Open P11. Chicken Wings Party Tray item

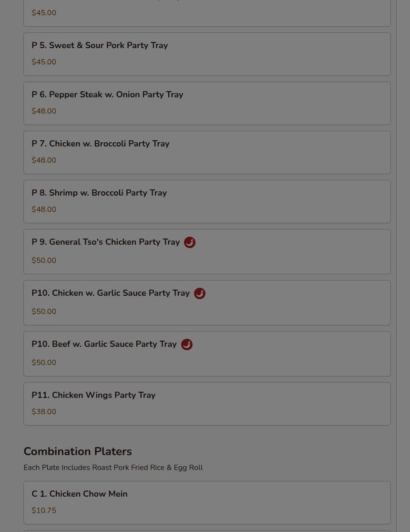[207, 404]
